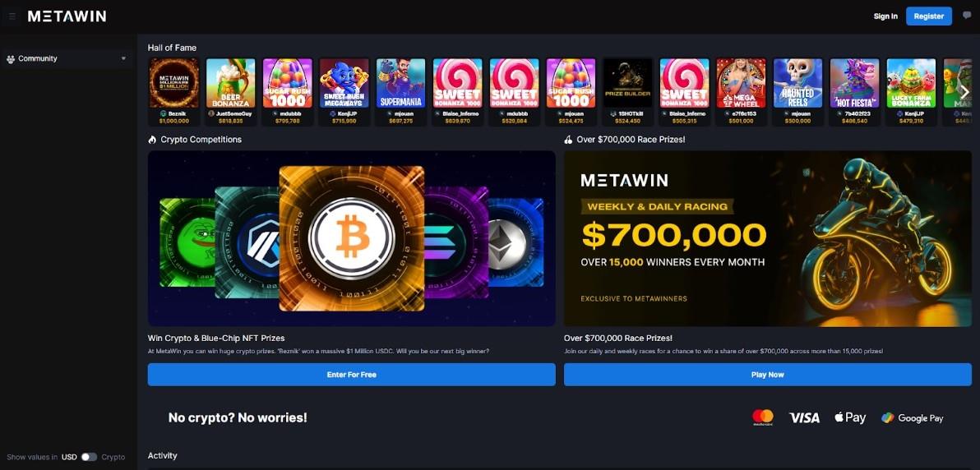Click the Register button
Screen dimensions: 980x470
click(x=929, y=16)
